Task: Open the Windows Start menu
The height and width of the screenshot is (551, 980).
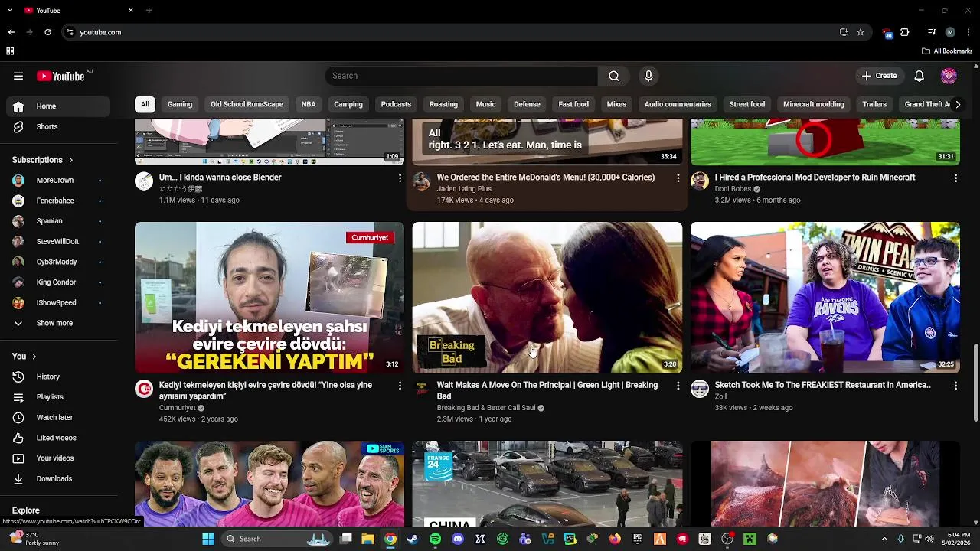Action: 208,539
